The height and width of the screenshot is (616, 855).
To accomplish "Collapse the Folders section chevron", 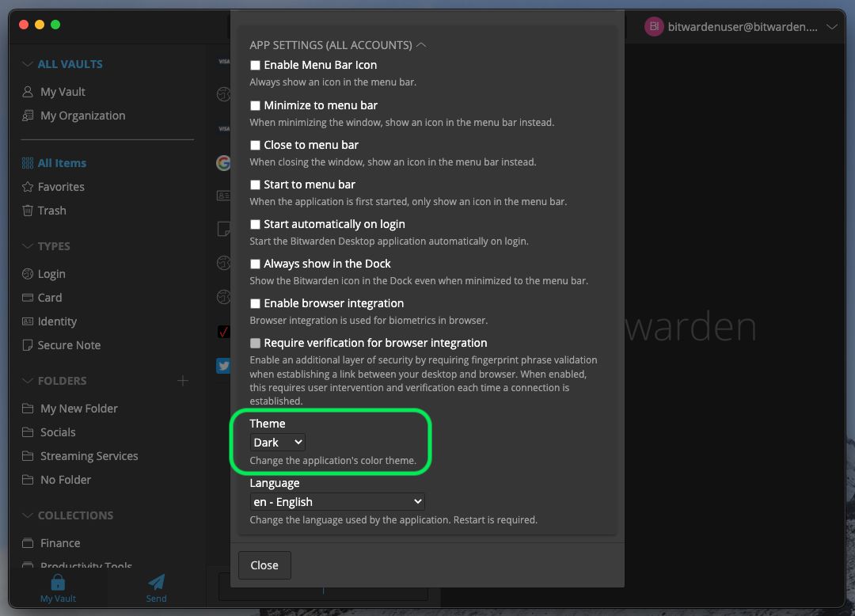I will click(x=27, y=381).
